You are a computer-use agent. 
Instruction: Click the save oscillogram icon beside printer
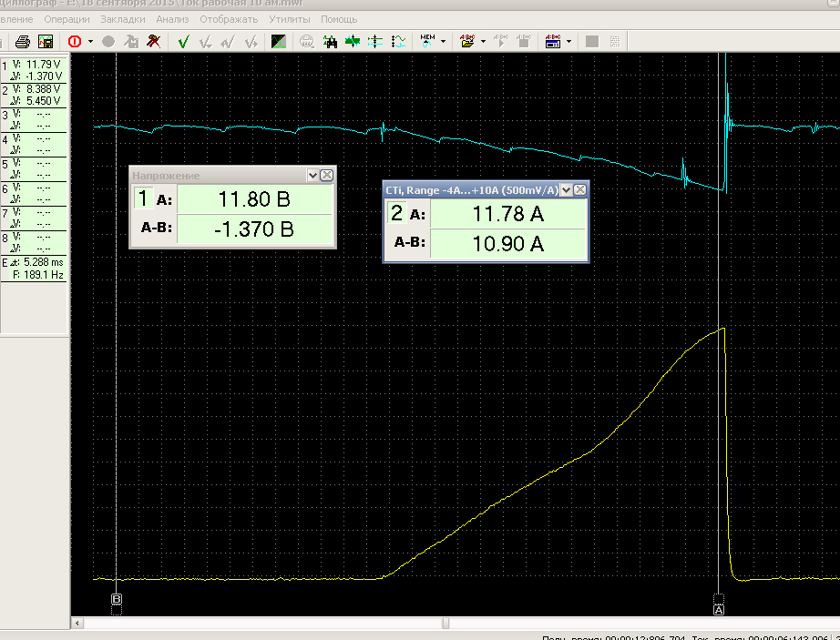point(45,41)
